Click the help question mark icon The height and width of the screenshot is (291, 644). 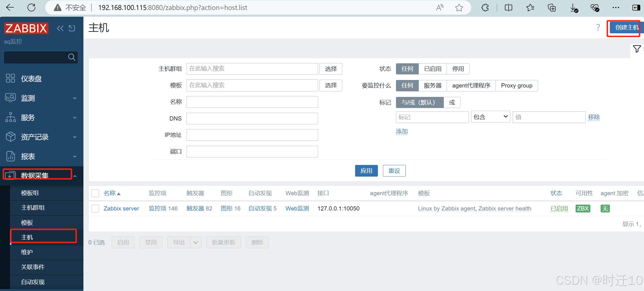pos(598,27)
